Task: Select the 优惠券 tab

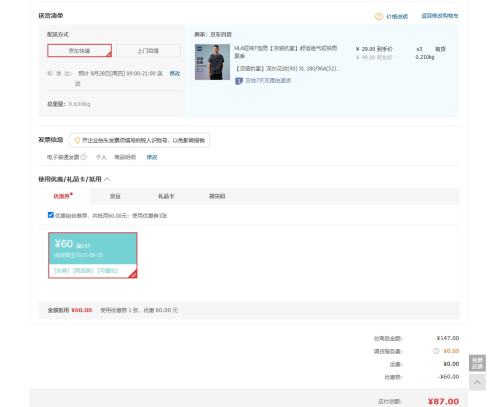Action: click(x=63, y=196)
